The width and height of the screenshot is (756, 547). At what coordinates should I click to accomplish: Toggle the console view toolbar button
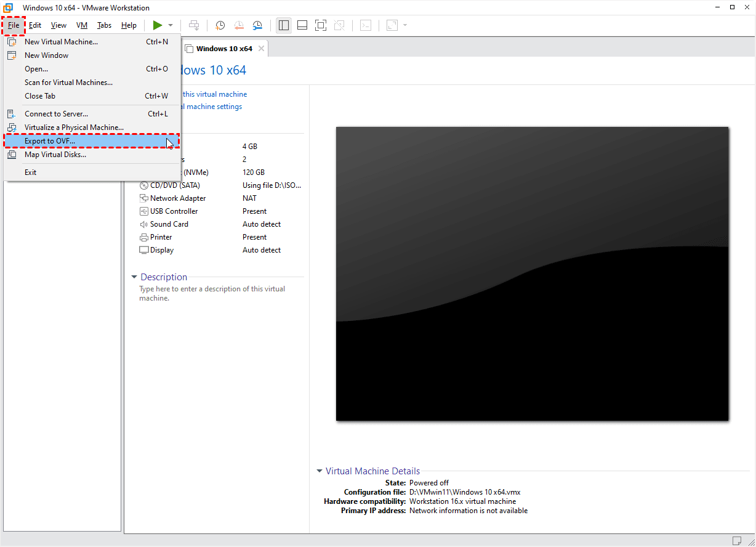tap(366, 25)
